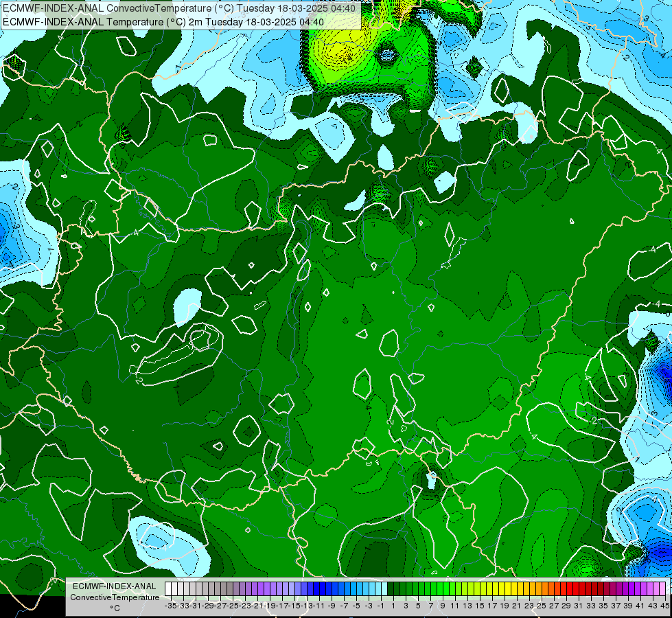Click the ConvectiveTemperature title line at top
The width and height of the screenshot is (672, 618).
click(x=179, y=8)
